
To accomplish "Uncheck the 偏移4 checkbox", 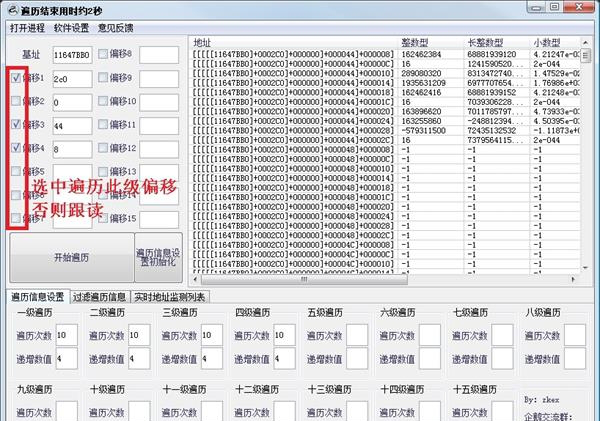I will 16,148.
